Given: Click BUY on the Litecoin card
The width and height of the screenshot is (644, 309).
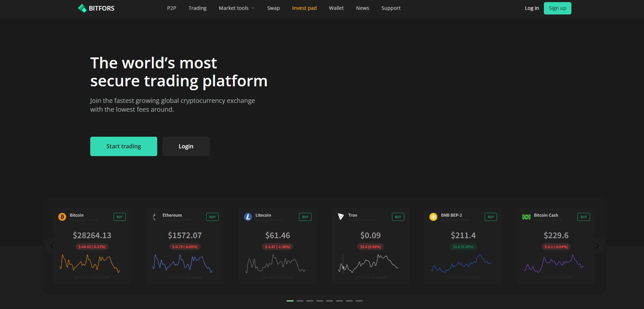Looking at the screenshot, I should click(x=305, y=217).
